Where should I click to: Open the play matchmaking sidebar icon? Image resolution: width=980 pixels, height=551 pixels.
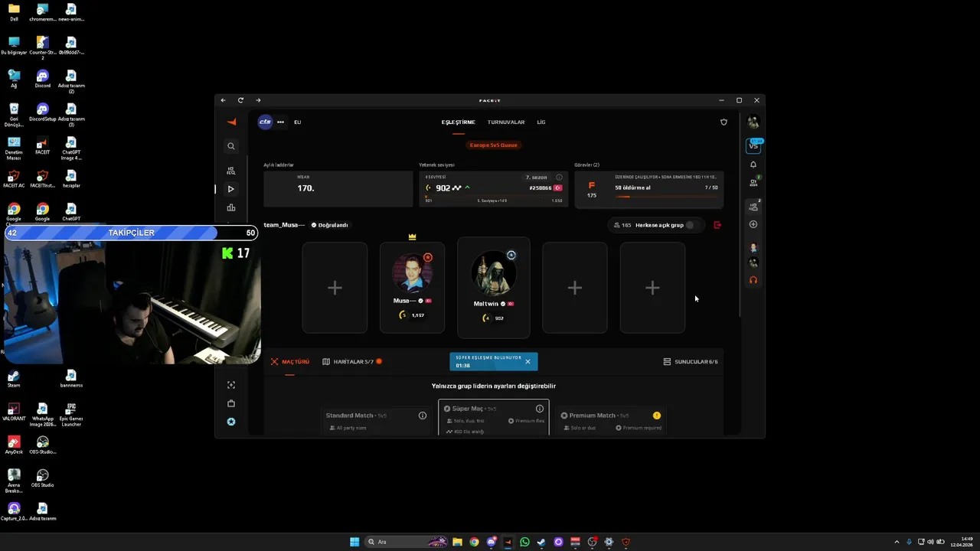coord(231,189)
